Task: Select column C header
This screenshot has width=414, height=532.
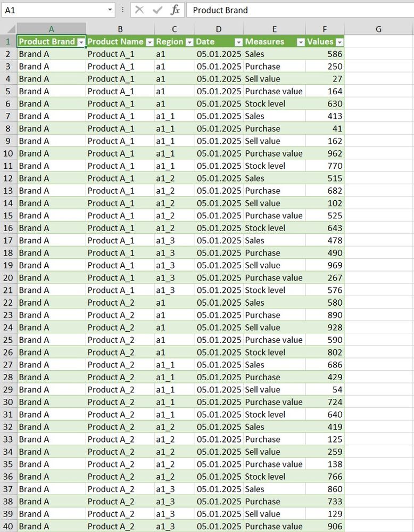Action: 175,29
